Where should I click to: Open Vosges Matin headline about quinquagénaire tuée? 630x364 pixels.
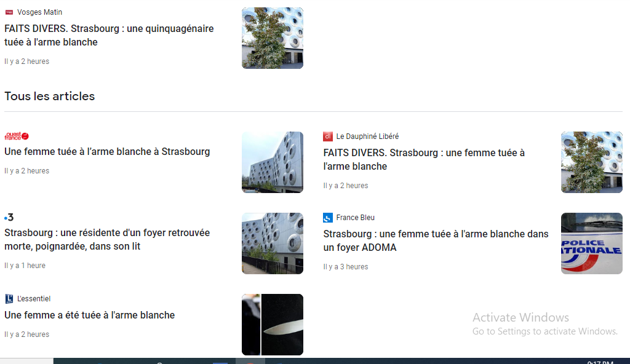pyautogui.click(x=109, y=36)
